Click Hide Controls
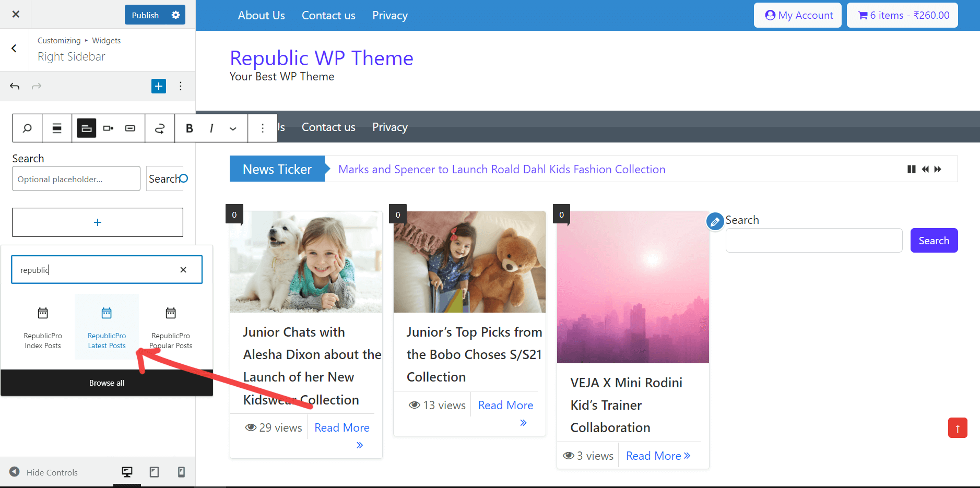The image size is (980, 488). 44,472
